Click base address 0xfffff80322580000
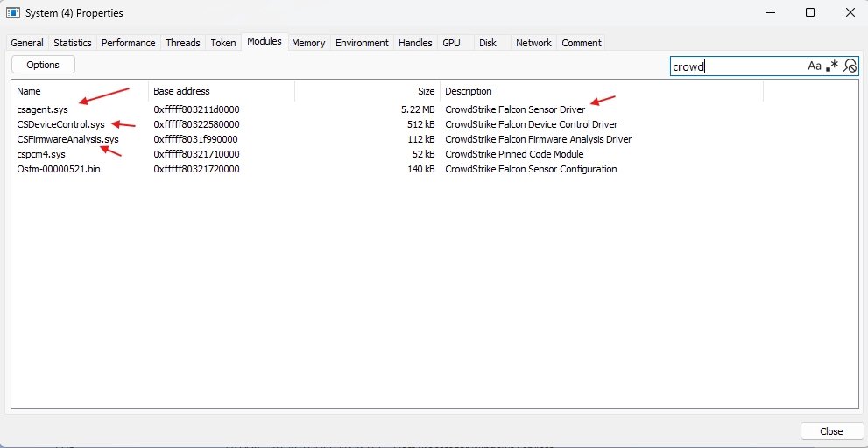 coord(196,124)
